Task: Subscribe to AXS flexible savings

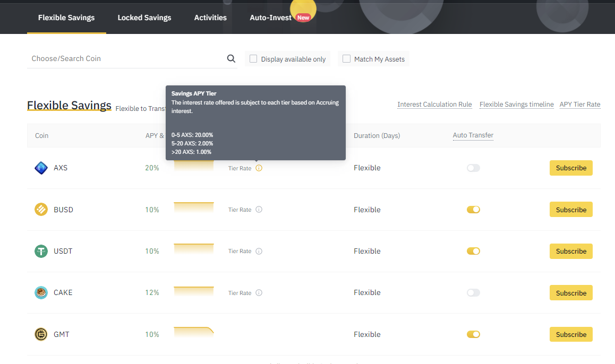Action: click(x=571, y=168)
